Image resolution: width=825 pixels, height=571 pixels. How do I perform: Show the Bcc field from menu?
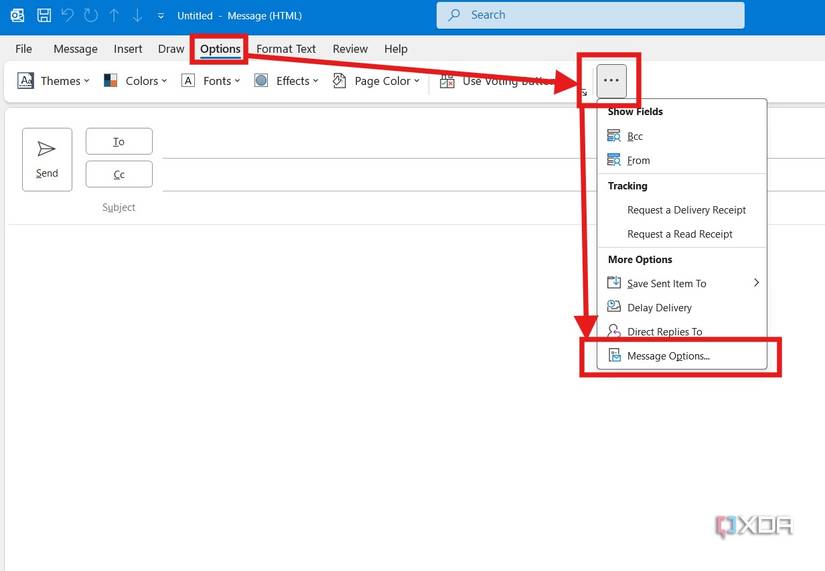click(x=682, y=136)
